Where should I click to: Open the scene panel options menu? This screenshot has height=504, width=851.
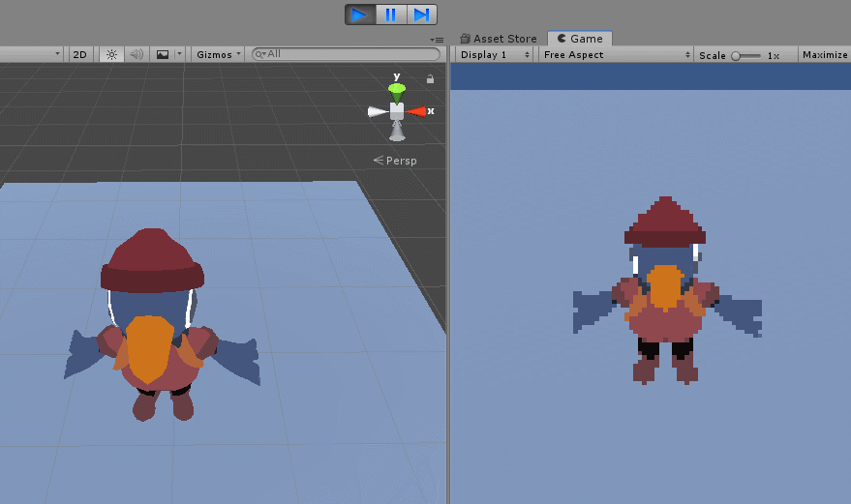[x=437, y=40]
